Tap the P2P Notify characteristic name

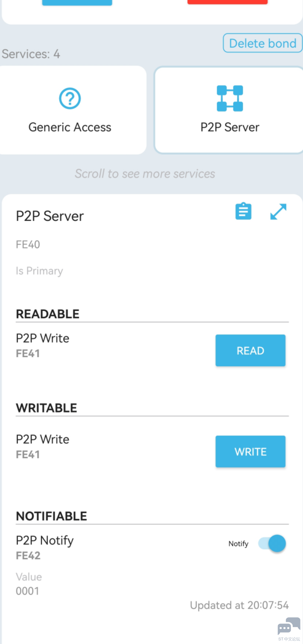(x=45, y=540)
